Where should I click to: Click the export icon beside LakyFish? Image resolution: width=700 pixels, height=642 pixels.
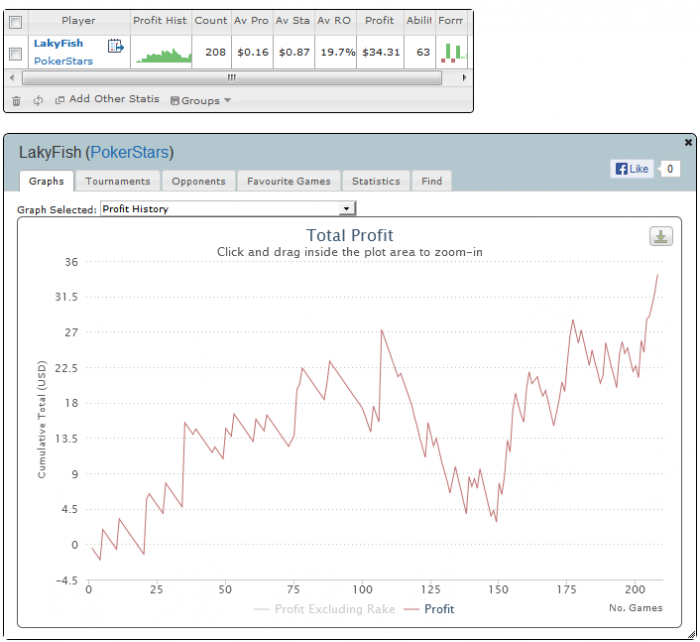[116, 46]
